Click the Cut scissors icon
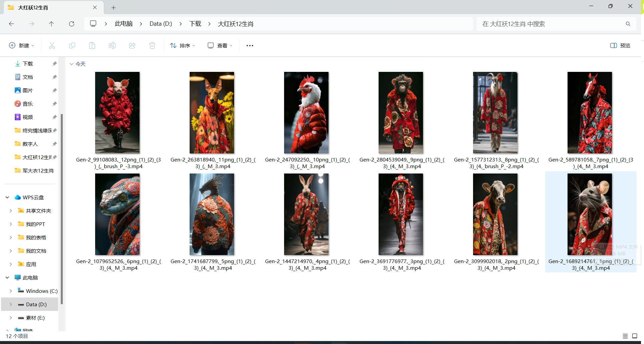This screenshot has width=644, height=344. [52, 45]
